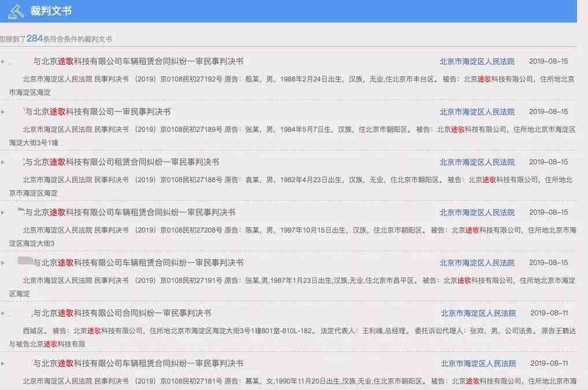Open the judgment title above case 27192
The image size is (588, 390).
tap(138, 61)
